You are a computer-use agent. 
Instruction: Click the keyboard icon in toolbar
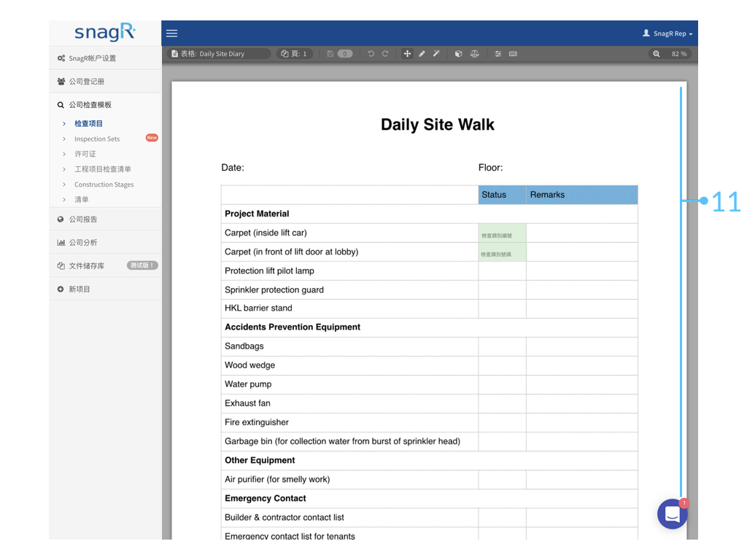click(x=513, y=54)
